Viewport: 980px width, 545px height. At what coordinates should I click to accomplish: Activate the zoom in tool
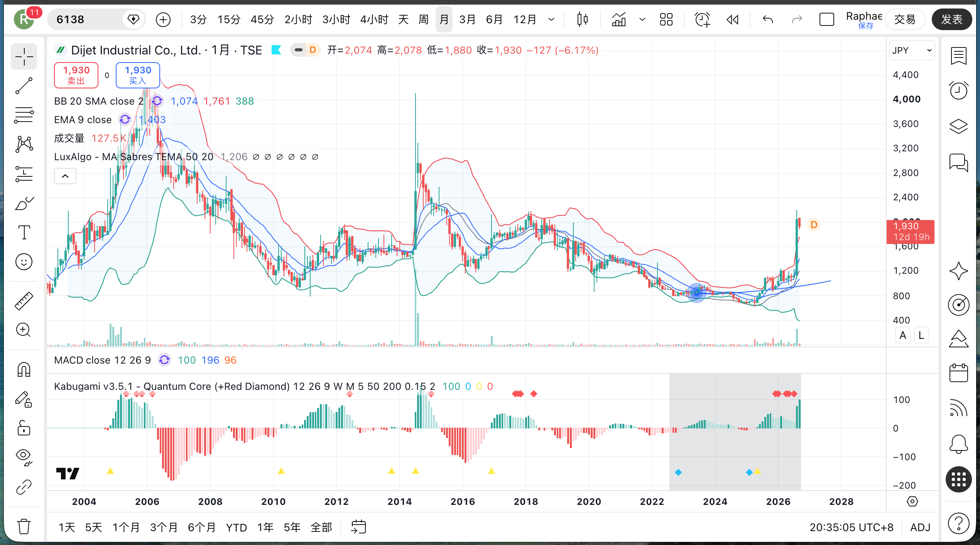click(x=24, y=330)
